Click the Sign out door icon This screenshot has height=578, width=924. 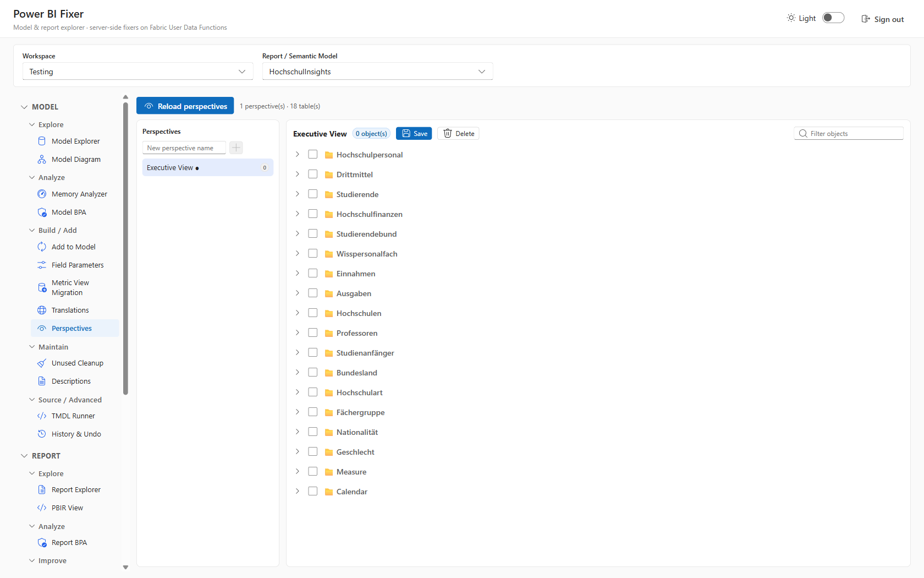866,19
